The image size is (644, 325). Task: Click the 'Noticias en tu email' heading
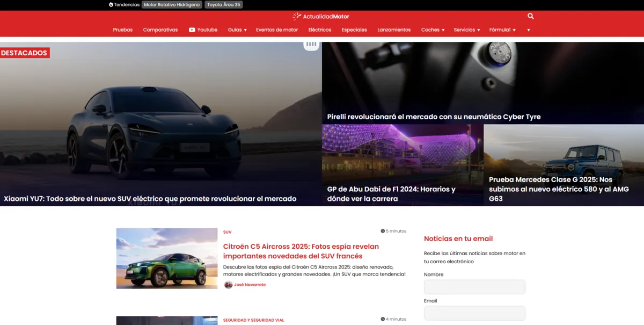(x=458, y=239)
